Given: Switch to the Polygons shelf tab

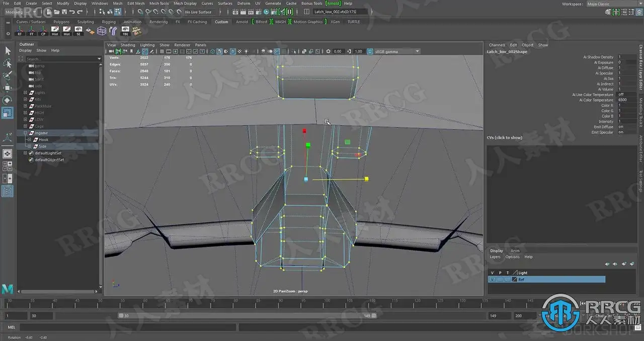Looking at the screenshot, I should pyautogui.click(x=61, y=22).
